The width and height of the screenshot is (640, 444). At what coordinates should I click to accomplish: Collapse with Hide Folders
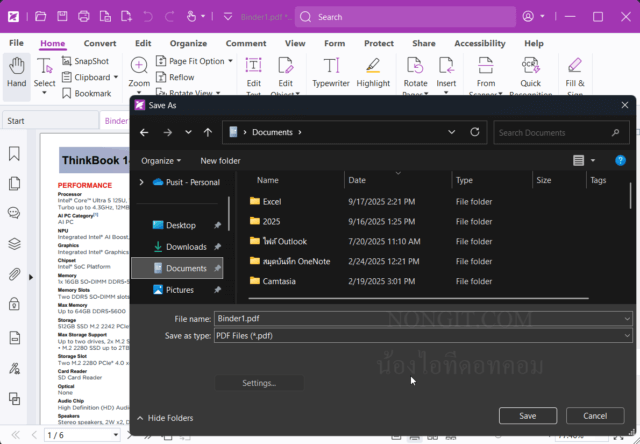pyautogui.click(x=165, y=418)
